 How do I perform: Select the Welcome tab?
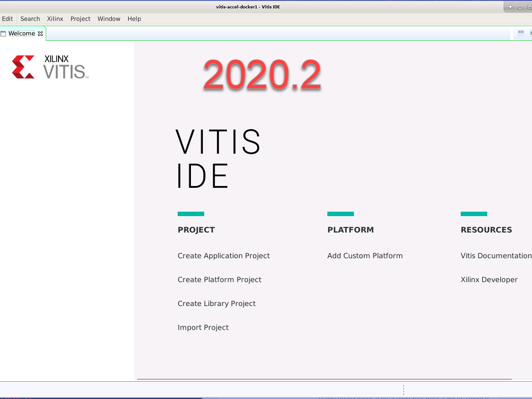[x=23, y=33]
